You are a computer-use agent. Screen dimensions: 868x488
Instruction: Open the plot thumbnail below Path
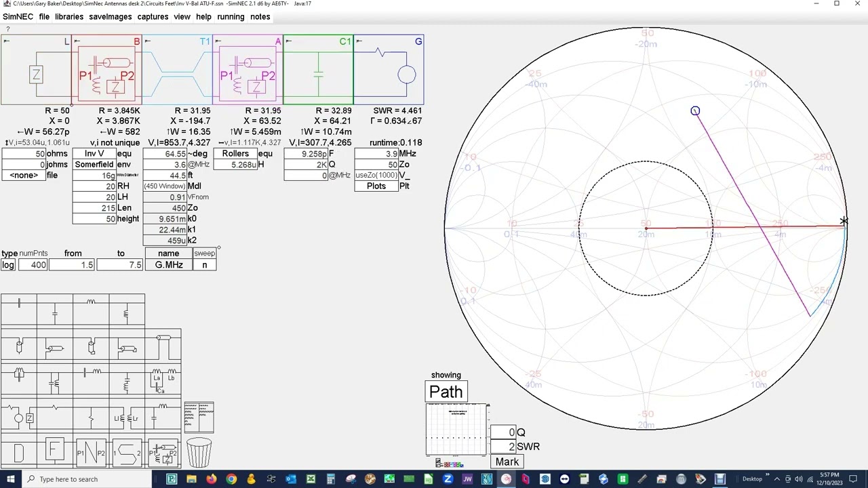(x=456, y=430)
